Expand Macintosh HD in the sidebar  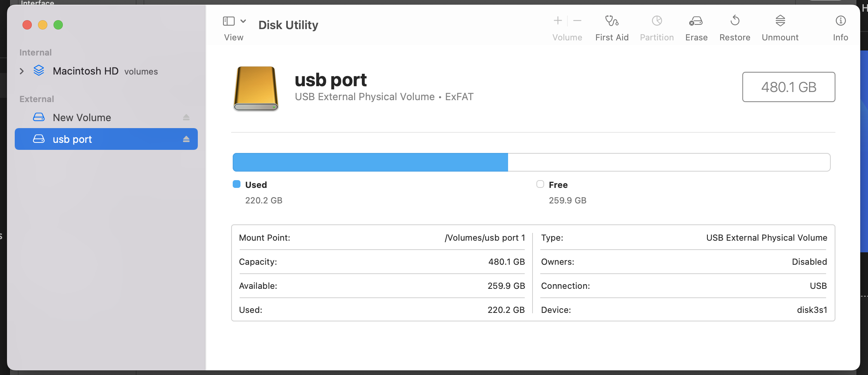21,71
